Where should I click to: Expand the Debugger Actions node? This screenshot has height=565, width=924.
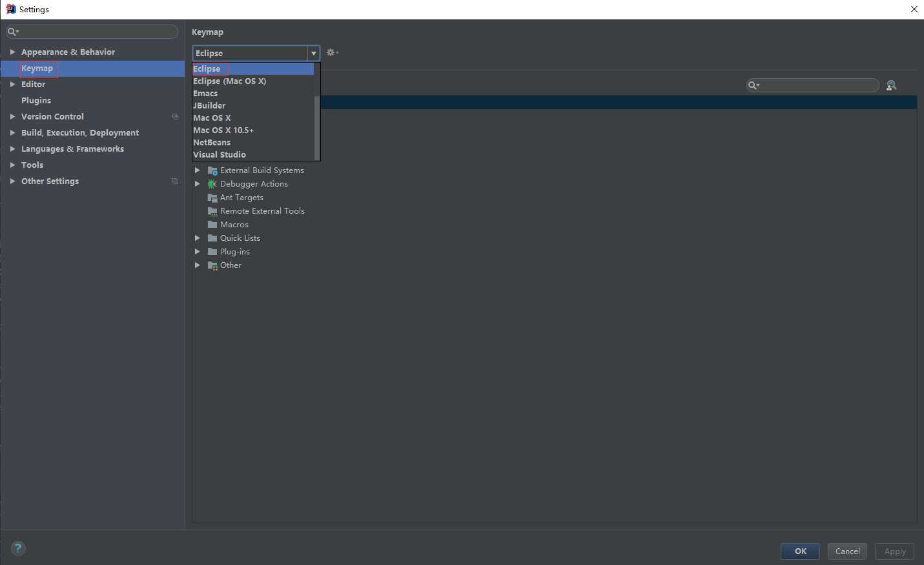198,184
